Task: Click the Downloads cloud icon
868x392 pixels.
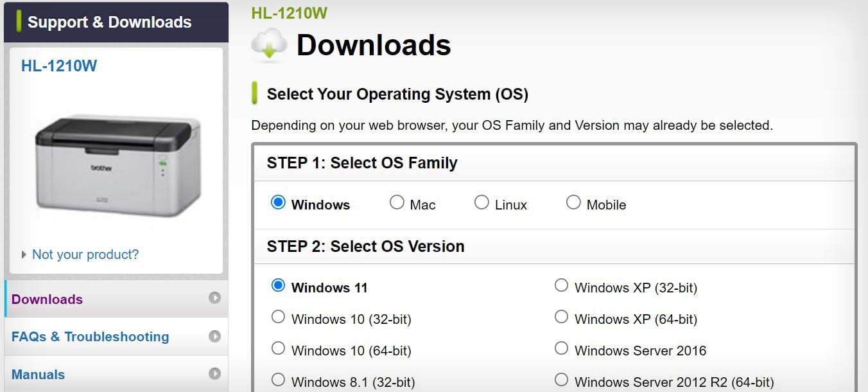Action: point(269,45)
